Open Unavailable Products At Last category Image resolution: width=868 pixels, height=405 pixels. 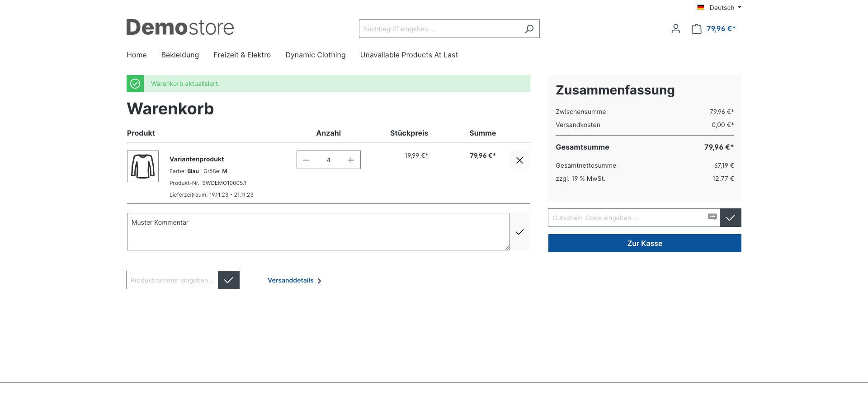click(x=409, y=55)
